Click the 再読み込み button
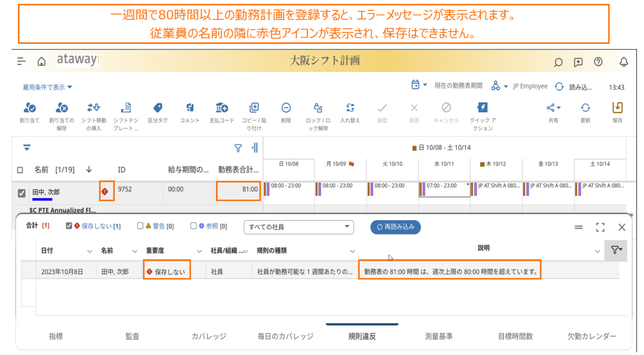The height and width of the screenshot is (355, 644). pos(395,227)
